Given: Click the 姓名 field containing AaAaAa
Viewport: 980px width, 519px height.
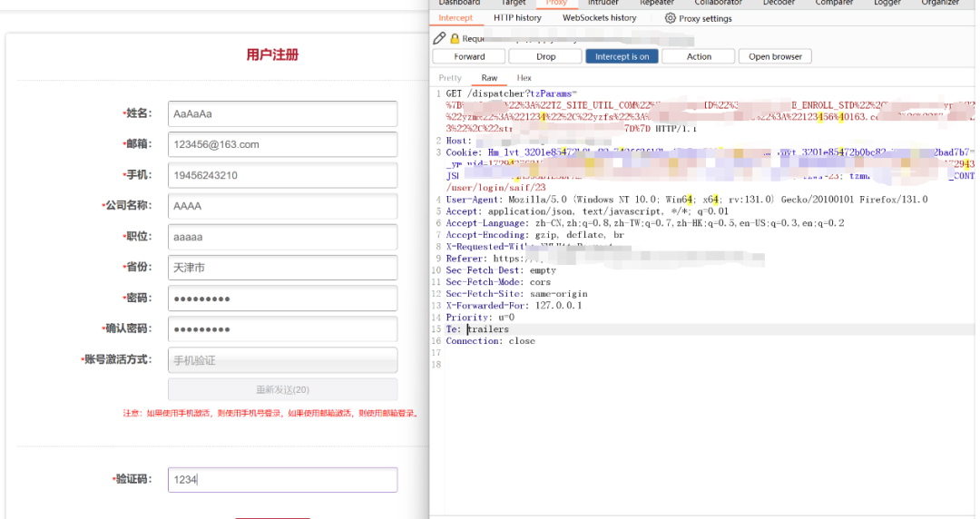Looking at the screenshot, I should 282,113.
